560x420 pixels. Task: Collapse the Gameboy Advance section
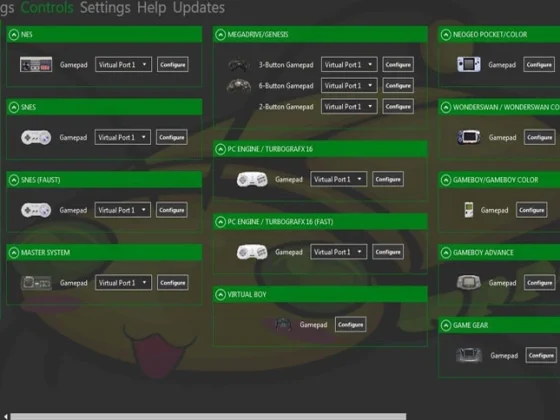(446, 253)
